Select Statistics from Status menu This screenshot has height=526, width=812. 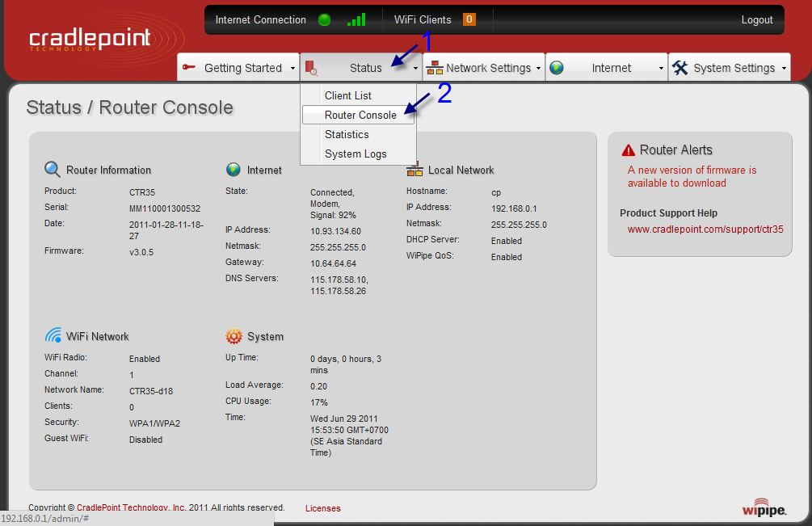click(x=359, y=135)
